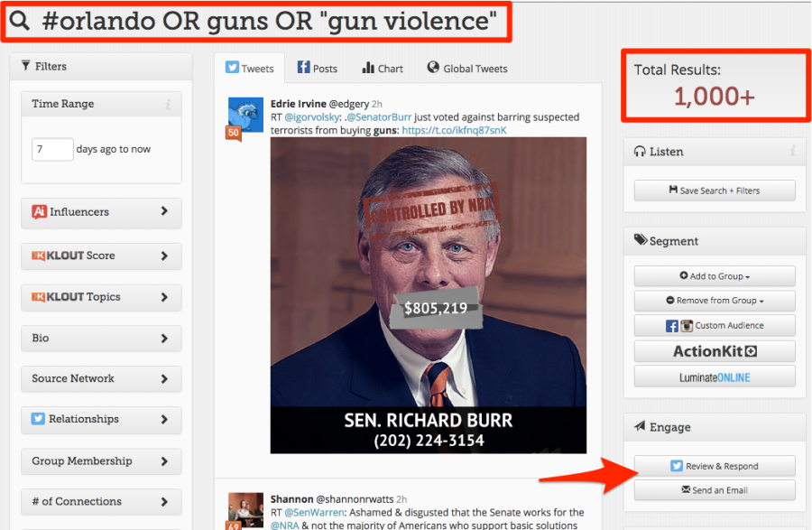Click the ActionKit button

[x=715, y=351]
